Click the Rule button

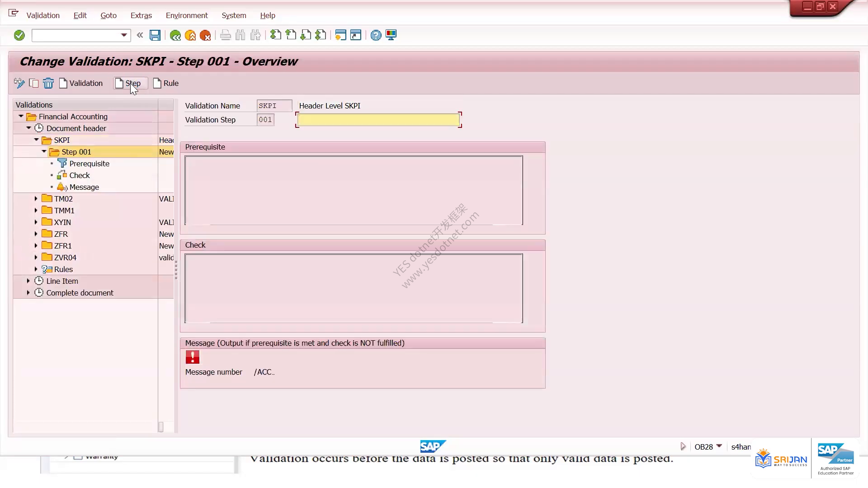tap(166, 83)
